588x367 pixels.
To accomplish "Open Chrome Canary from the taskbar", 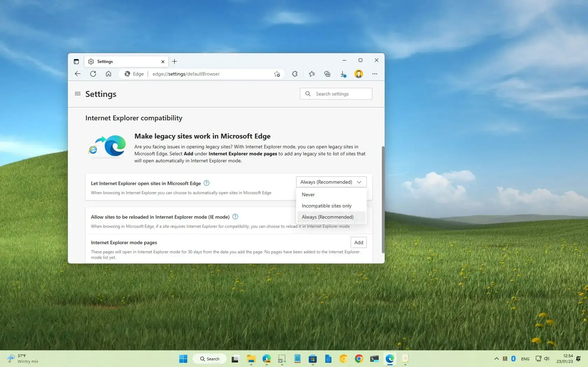I will [343, 359].
